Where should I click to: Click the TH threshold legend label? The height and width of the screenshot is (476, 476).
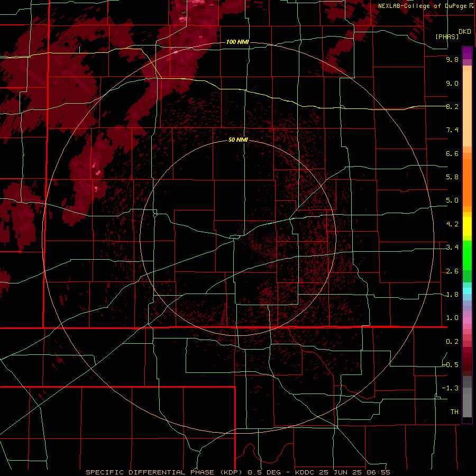pos(454,412)
